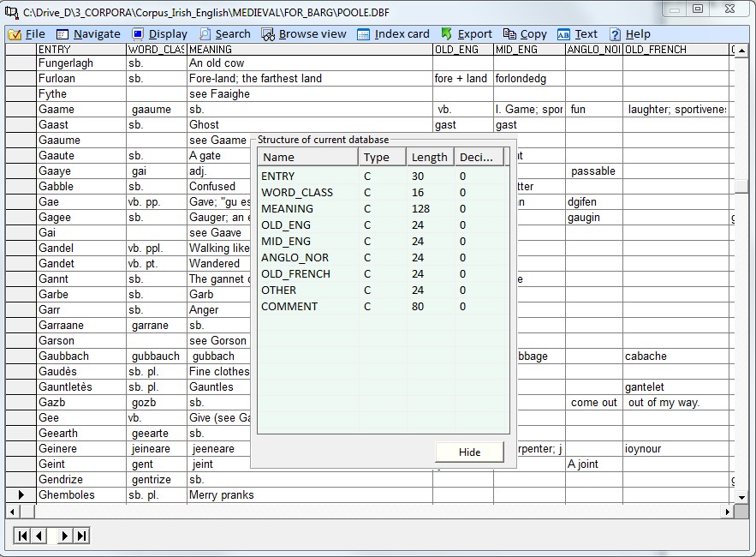756x557 pixels.
Task: Go to the first record
Action: [22, 536]
